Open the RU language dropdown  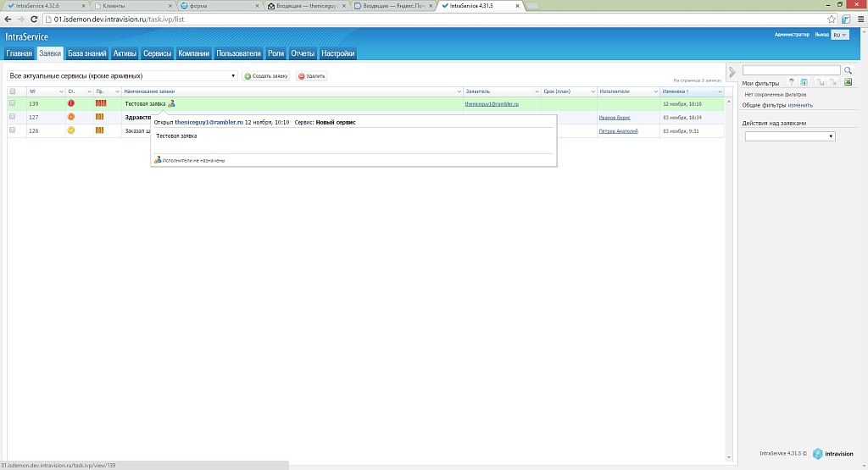[x=840, y=36]
